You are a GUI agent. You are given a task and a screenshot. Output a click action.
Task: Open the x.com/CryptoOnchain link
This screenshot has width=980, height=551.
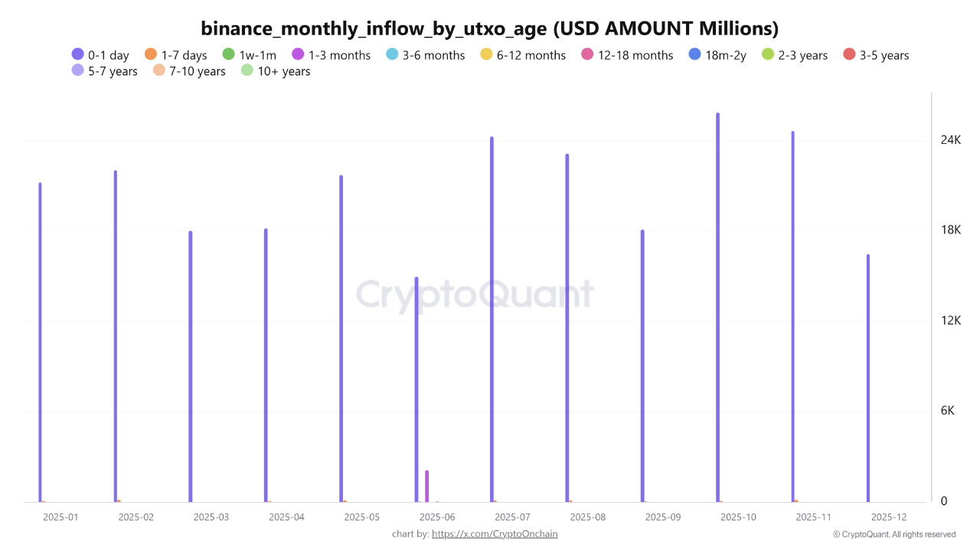click(495, 533)
